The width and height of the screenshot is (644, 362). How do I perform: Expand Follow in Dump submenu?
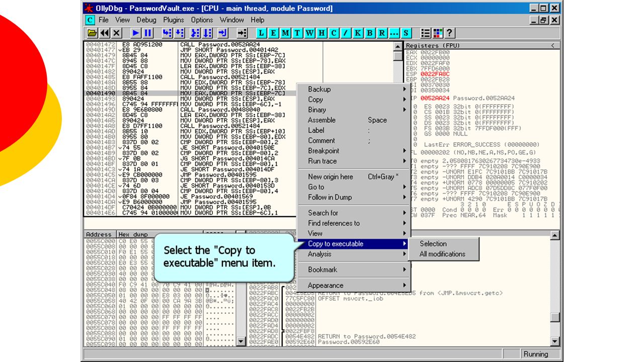pos(354,197)
